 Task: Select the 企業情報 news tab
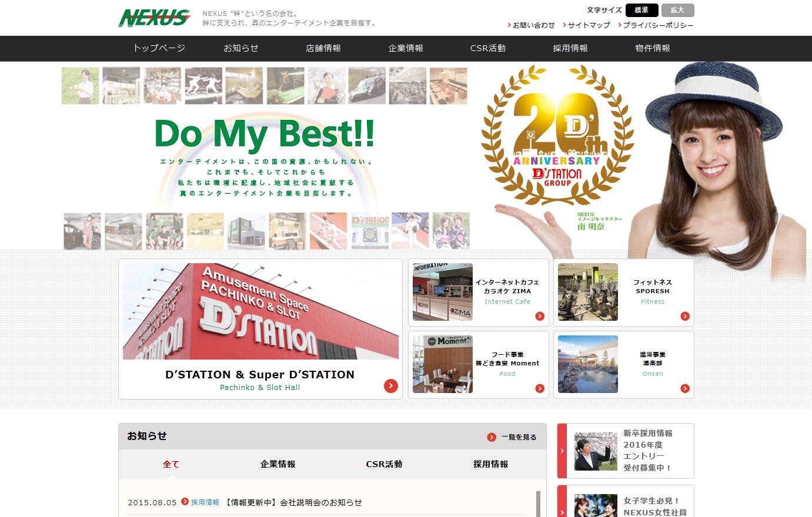[x=278, y=464]
